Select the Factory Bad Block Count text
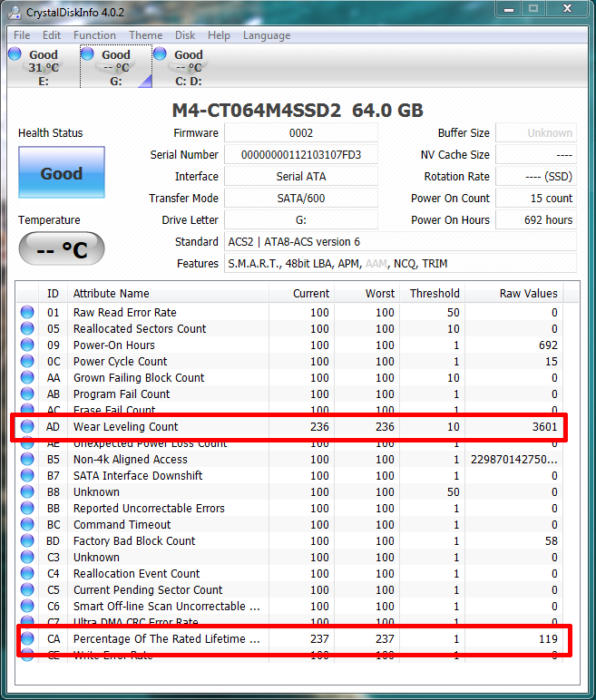Screen dimensions: 596x700 point(134,540)
